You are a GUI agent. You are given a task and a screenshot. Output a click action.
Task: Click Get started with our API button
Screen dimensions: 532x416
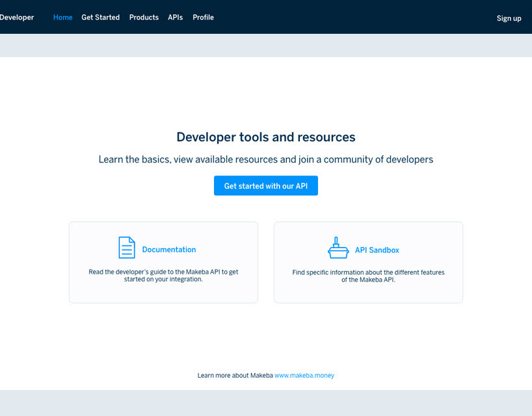266,185
